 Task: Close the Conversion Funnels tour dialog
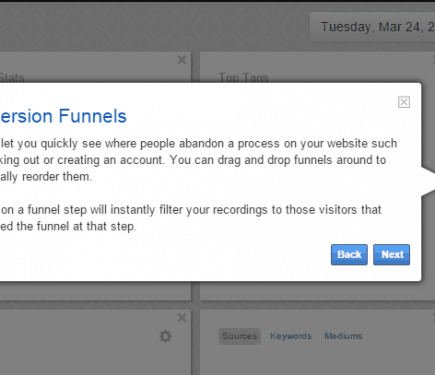(x=404, y=102)
